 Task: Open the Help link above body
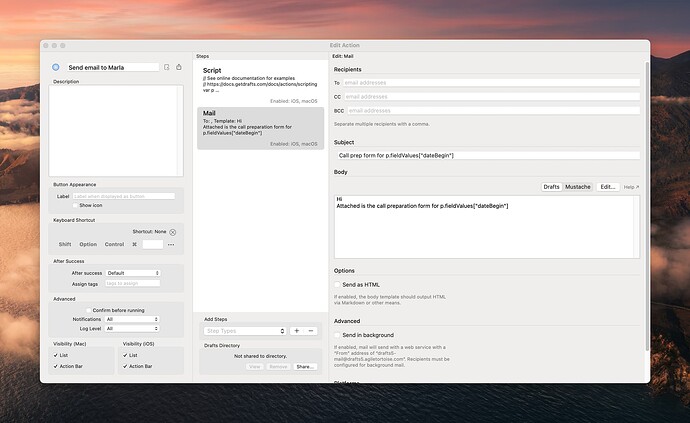pyautogui.click(x=631, y=187)
